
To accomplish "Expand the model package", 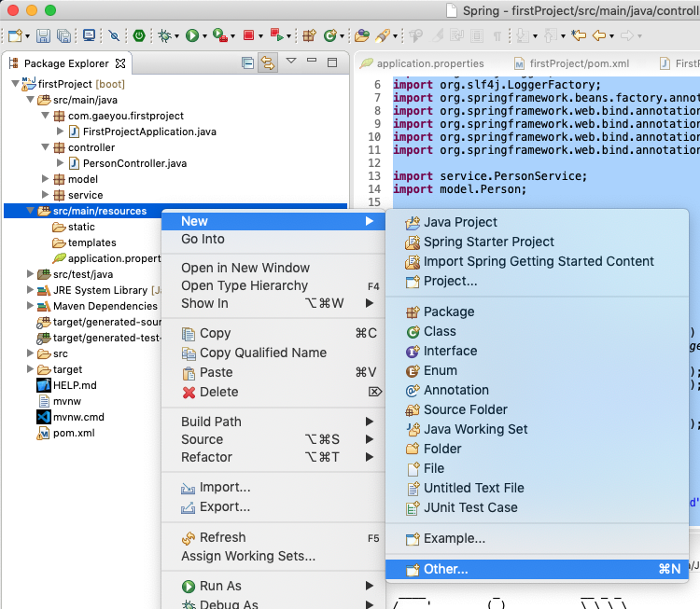I will (45, 179).
